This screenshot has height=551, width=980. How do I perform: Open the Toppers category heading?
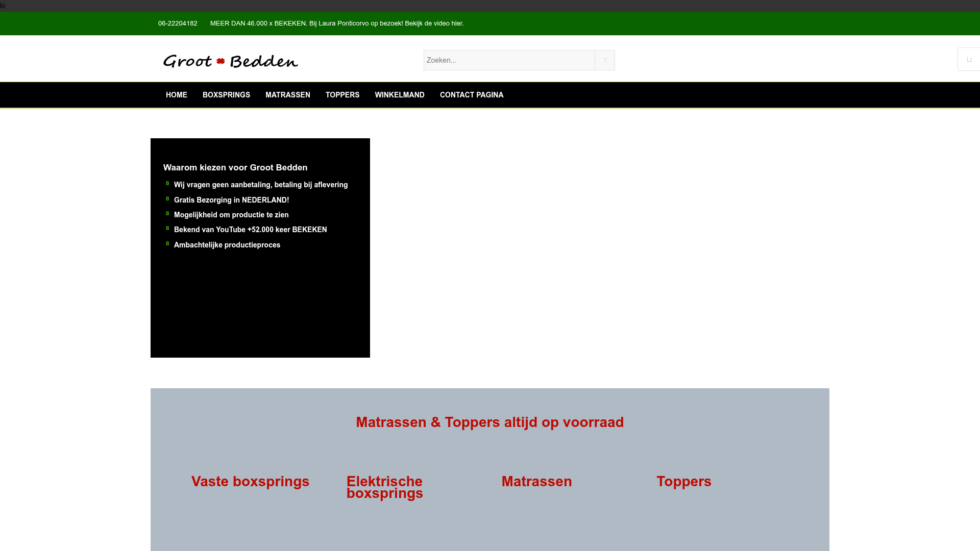(684, 482)
